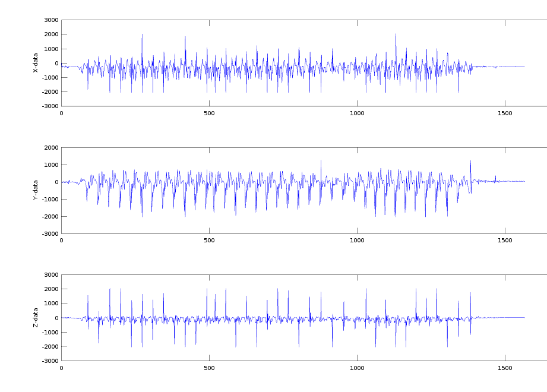Click the -2000 tick label on Y-data plot
Viewport: 547px width, 392px height.
click(x=50, y=217)
